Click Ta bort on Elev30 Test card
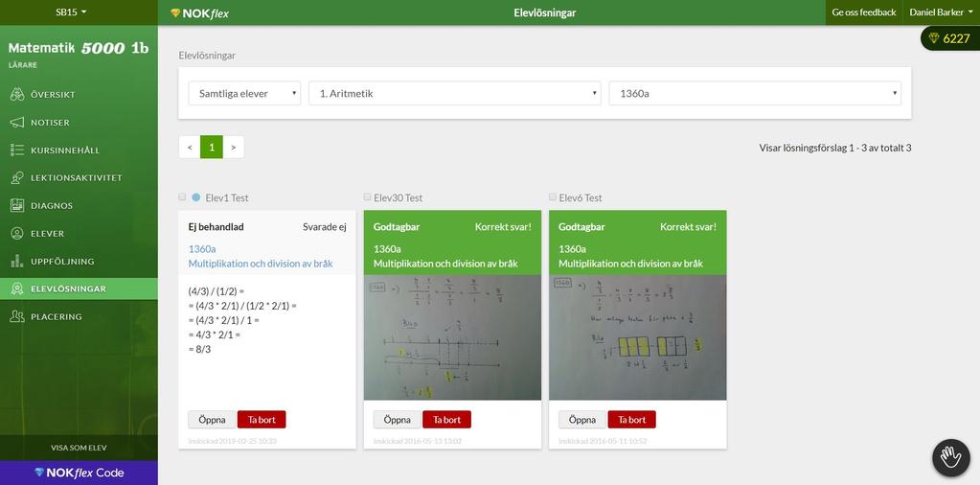Viewport: 980px width, 485px height. pyautogui.click(x=446, y=420)
